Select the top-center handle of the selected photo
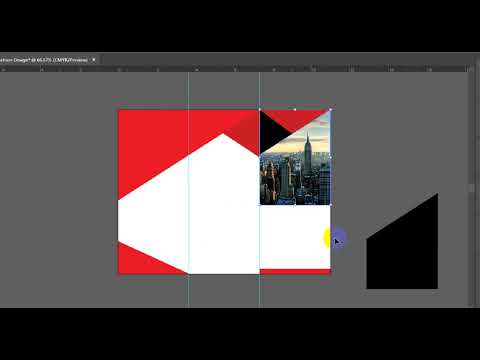Image resolution: width=480 pixels, height=360 pixels. tap(295, 110)
